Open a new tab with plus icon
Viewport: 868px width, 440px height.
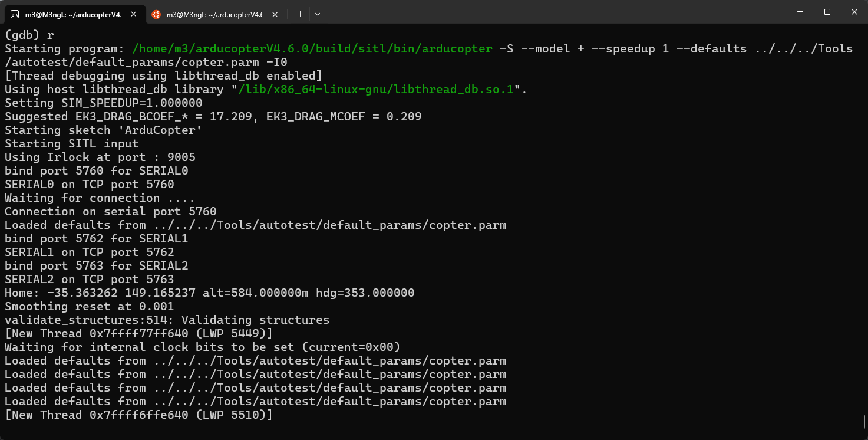[x=300, y=14]
